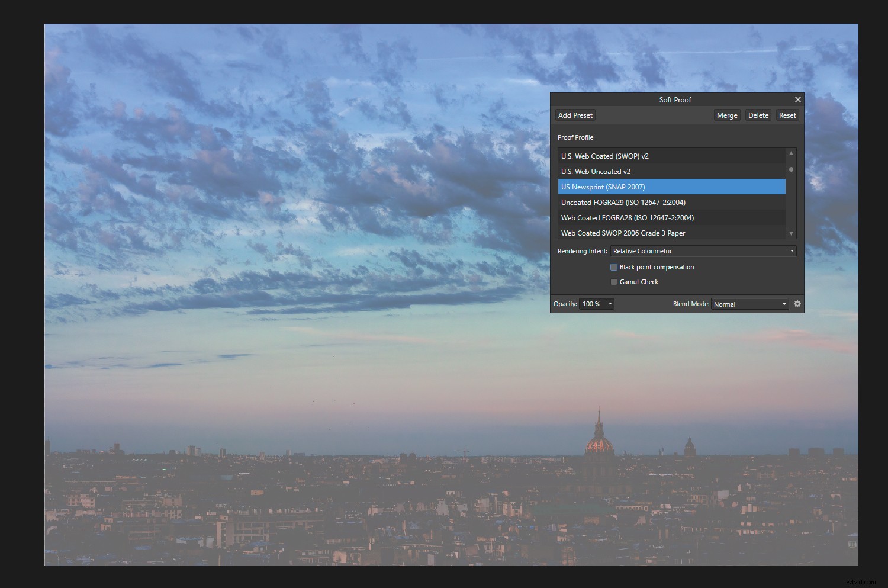Click the Merge button
The height and width of the screenshot is (588, 888).
coord(726,115)
